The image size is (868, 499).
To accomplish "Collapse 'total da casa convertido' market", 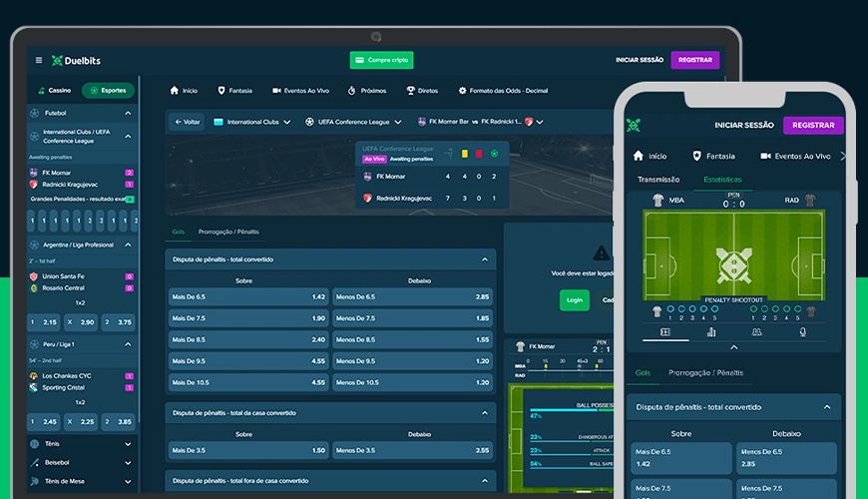I will (x=485, y=412).
